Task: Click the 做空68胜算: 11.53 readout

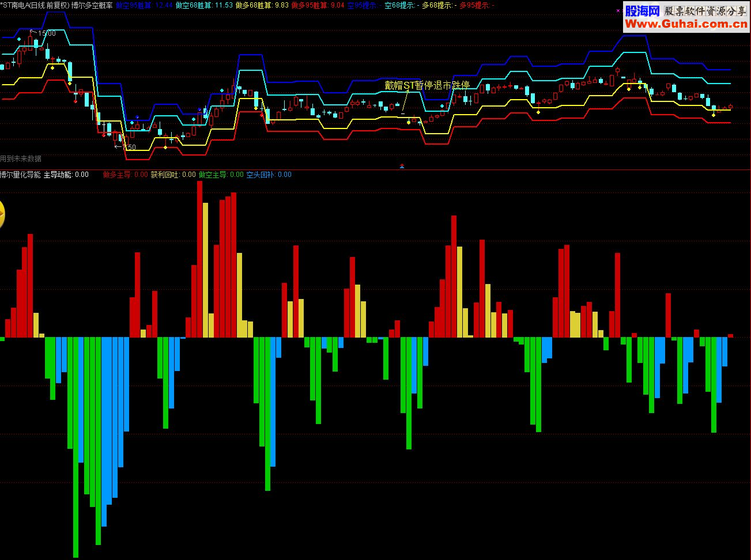Action: pos(204,5)
